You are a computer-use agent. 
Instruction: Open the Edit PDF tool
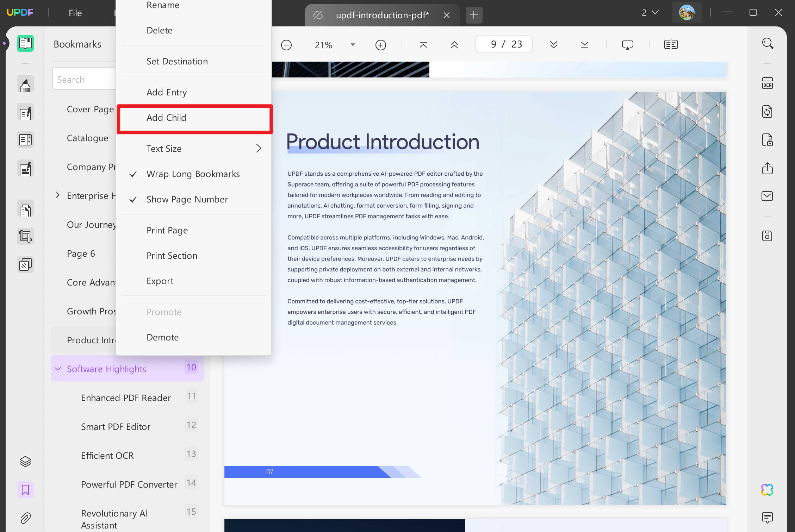(25, 112)
